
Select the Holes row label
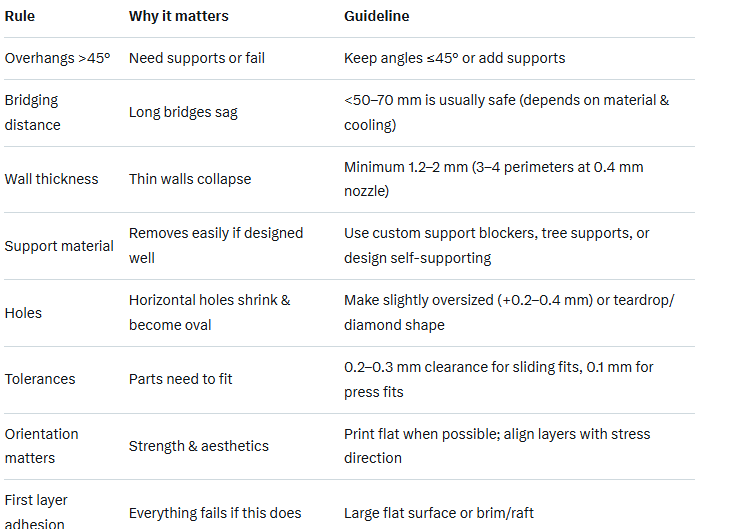[23, 313]
